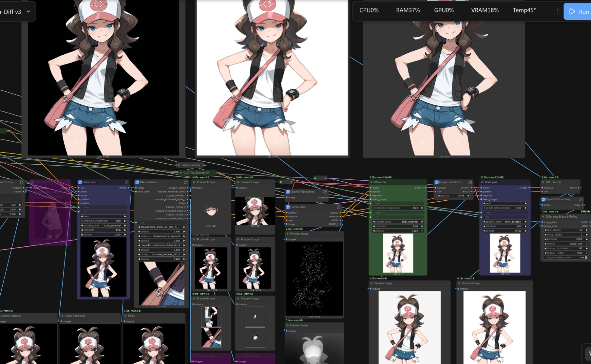Select the preview thumbnail inside green KSampler
Screen dimensions: 591x364
[398, 253]
